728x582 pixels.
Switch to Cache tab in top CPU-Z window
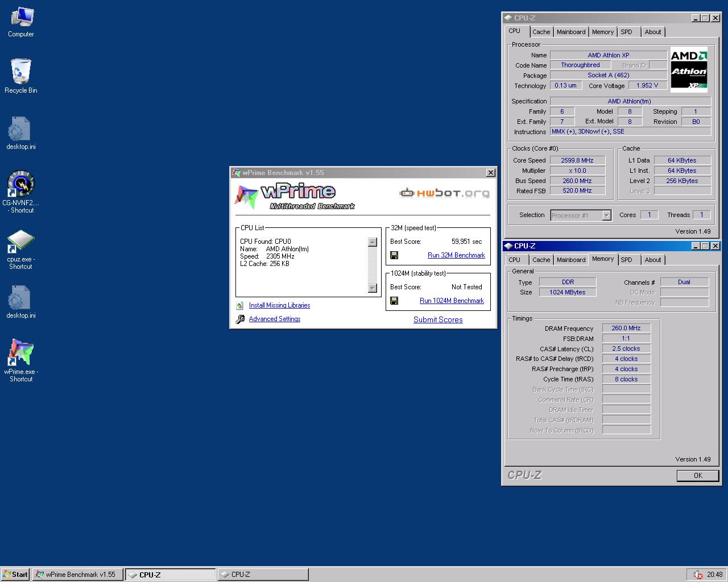pos(541,32)
